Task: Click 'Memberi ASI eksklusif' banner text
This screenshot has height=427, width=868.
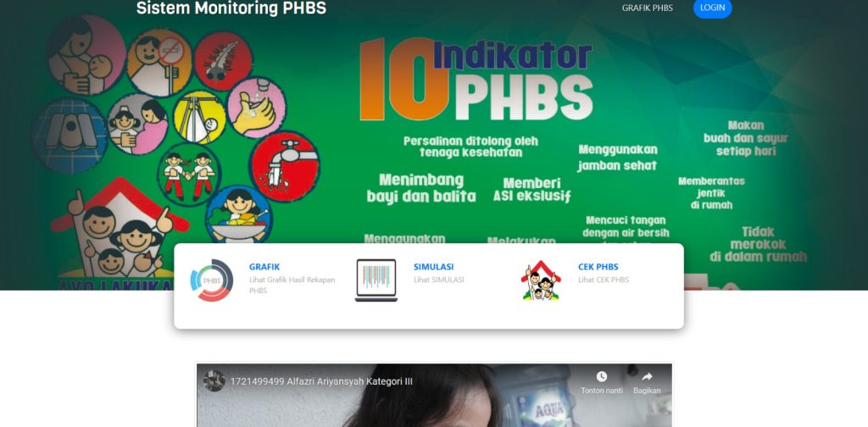Action: pos(532,190)
